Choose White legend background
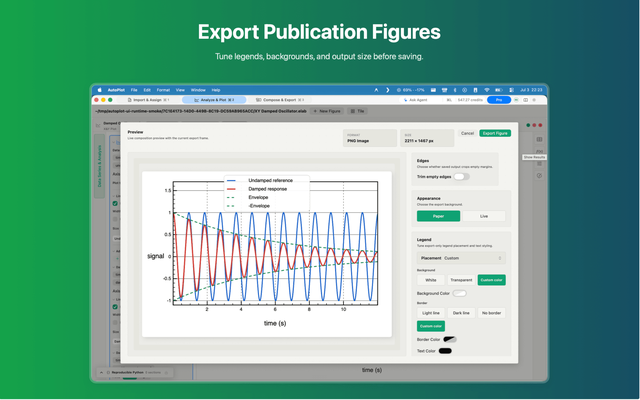640x400 pixels. 431,280
